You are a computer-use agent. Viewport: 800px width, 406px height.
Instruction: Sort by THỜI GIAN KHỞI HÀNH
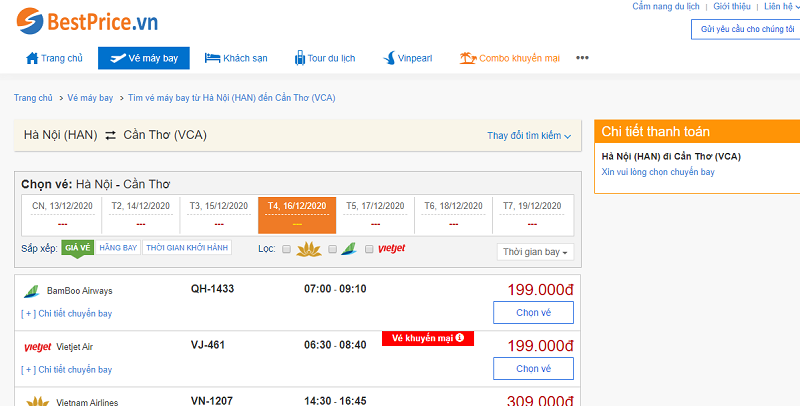pyautogui.click(x=187, y=248)
